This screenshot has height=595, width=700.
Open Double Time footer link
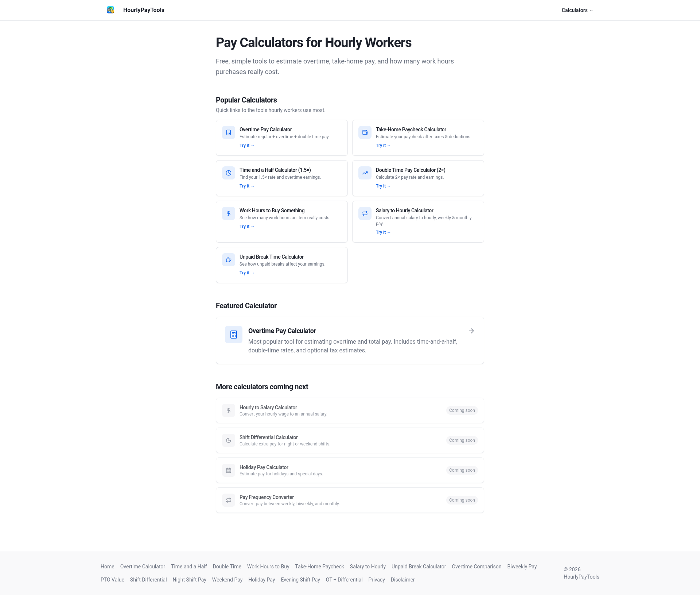227,567
